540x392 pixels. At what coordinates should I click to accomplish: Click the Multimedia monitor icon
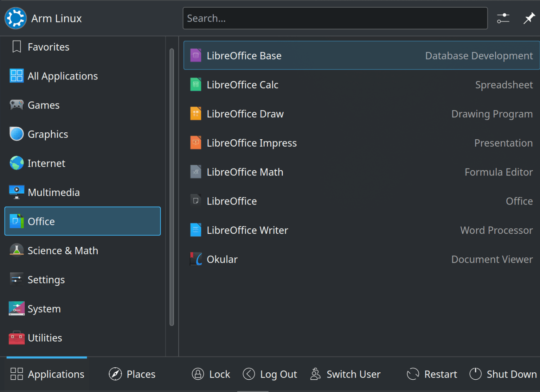point(17,192)
